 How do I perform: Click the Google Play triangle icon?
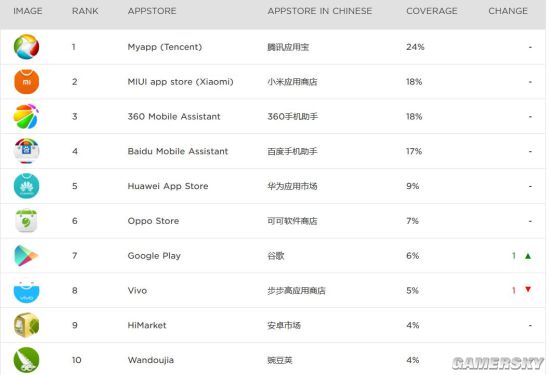tap(26, 256)
